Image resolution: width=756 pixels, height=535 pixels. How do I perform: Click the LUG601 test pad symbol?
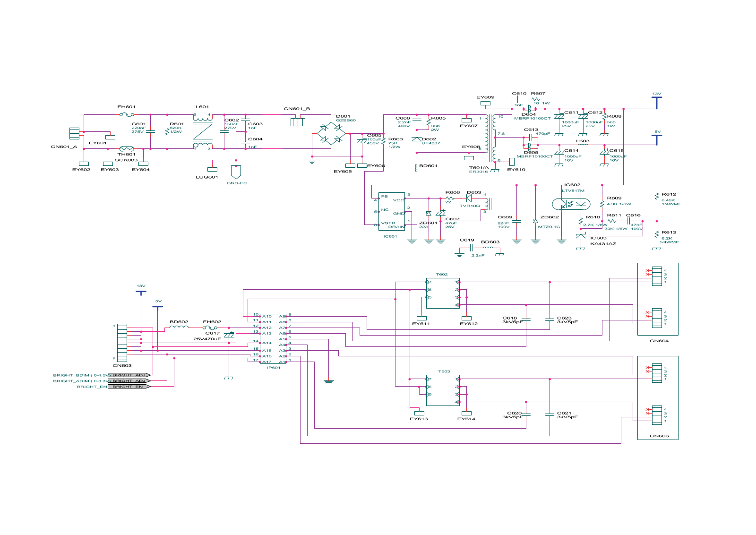point(213,169)
